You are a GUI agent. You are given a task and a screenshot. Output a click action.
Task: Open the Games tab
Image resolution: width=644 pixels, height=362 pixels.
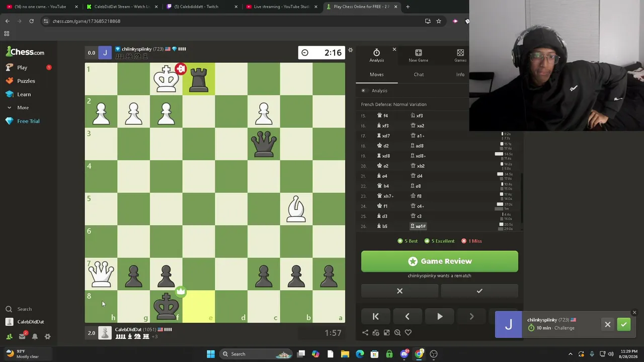pyautogui.click(x=460, y=55)
